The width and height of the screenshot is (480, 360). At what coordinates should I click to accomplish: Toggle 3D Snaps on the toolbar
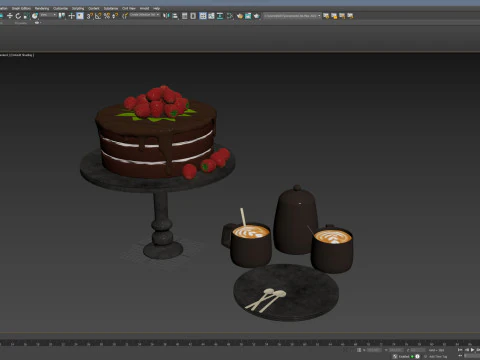coord(90,16)
